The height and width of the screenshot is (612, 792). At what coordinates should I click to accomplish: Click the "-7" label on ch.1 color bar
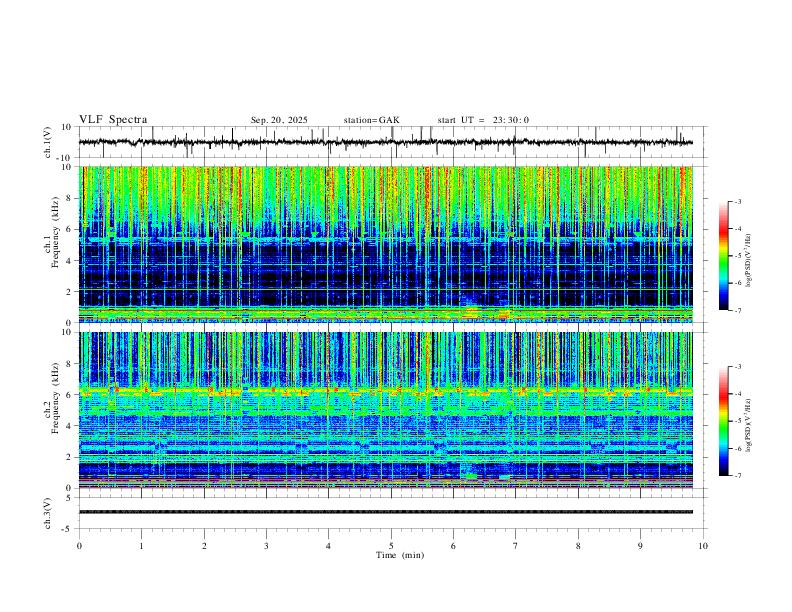coord(738,310)
